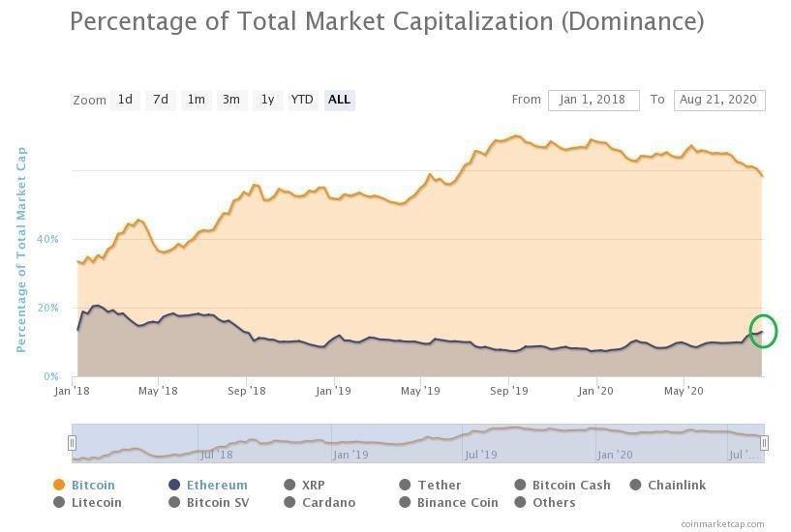
Task: Open the From date field
Action: (x=593, y=101)
